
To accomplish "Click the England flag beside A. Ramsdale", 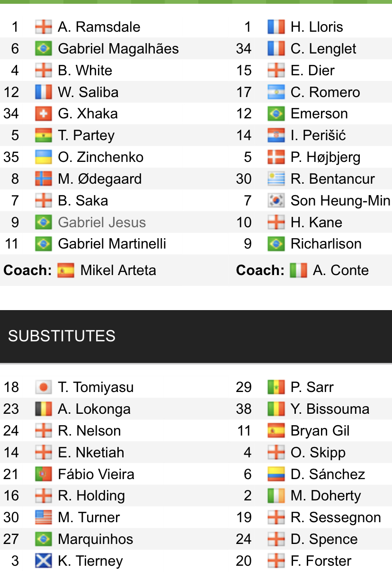I will [43, 27].
